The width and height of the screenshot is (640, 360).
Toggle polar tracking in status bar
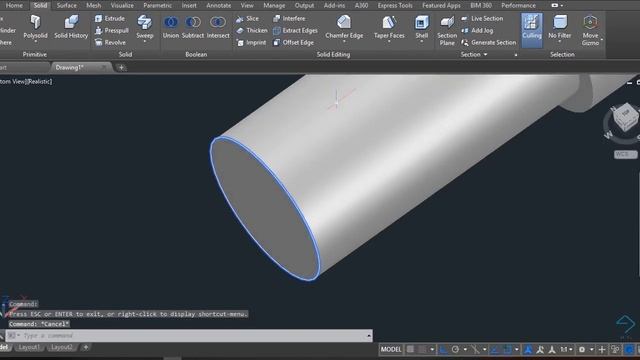tap(455, 349)
